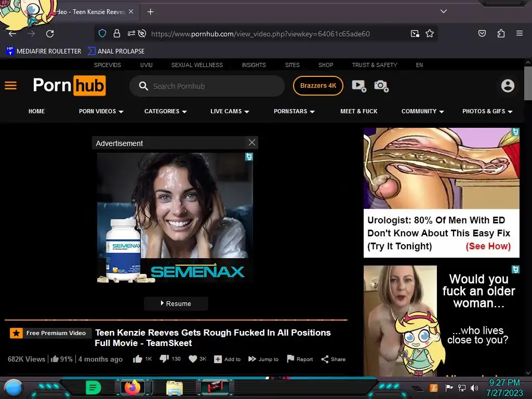The image size is (532, 399).
Task: Click the scrollbar up arrow
Action: (528, 62)
